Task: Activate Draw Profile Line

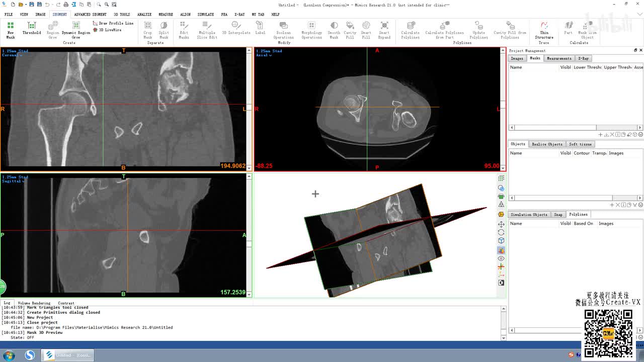Action: pos(113,23)
